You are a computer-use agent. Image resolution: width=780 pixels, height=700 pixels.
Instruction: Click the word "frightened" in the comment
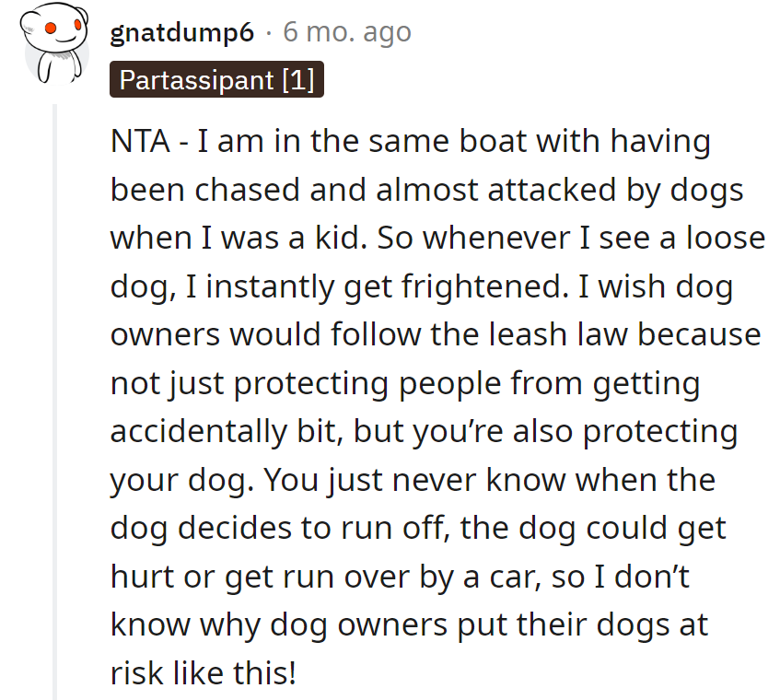pyautogui.click(x=477, y=287)
